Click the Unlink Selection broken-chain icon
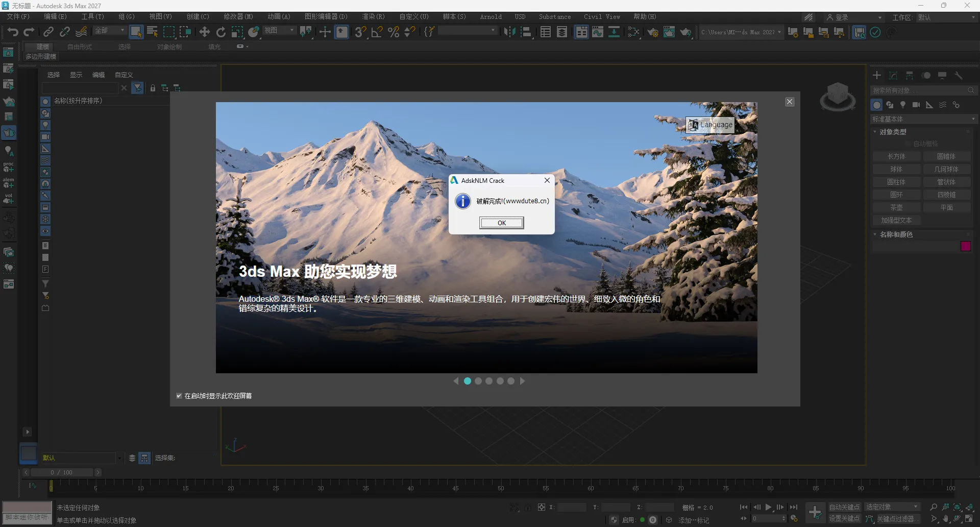 point(65,32)
